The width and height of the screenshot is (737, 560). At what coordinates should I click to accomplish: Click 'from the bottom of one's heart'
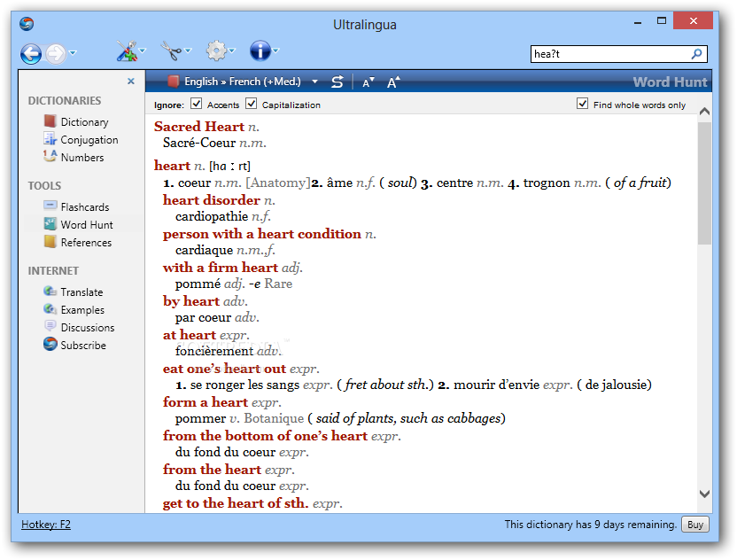[265, 436]
